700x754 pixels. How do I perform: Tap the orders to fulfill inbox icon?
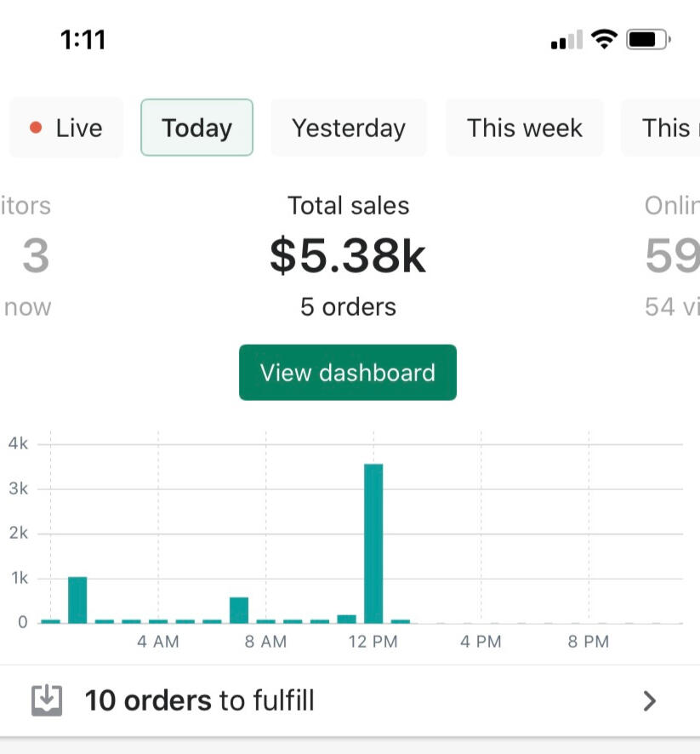(x=47, y=700)
